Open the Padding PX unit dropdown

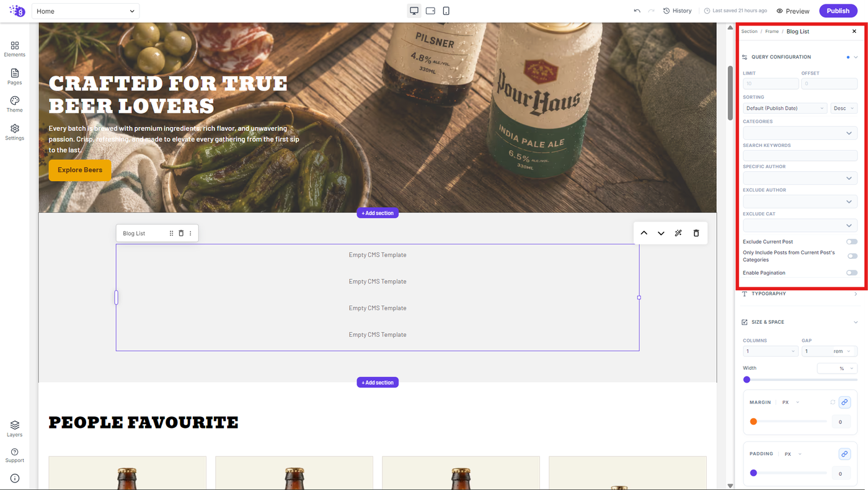(x=792, y=454)
